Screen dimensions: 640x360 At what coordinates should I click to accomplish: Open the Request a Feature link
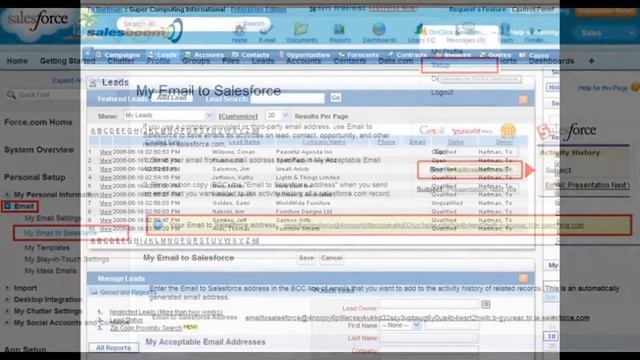[477, 9]
